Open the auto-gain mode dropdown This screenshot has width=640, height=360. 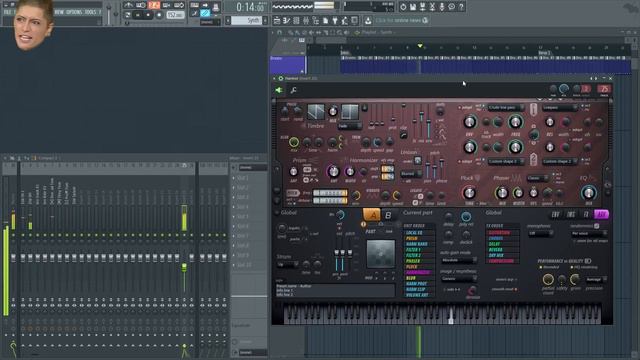[x=458, y=260]
